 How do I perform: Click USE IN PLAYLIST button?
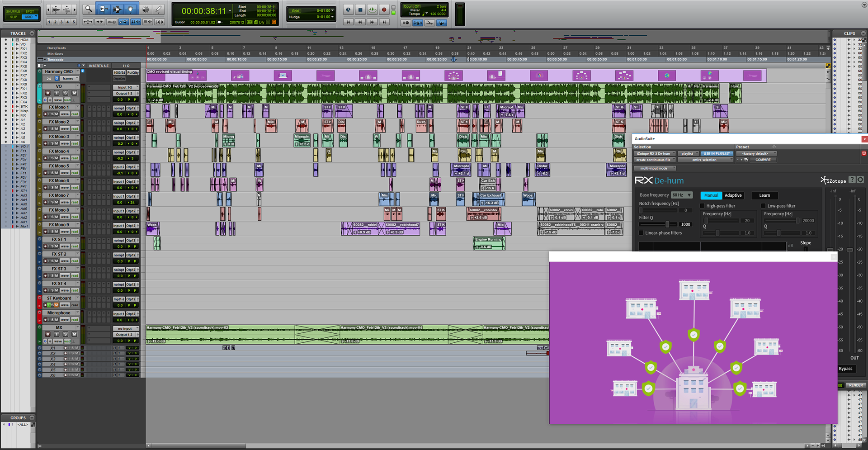click(717, 153)
